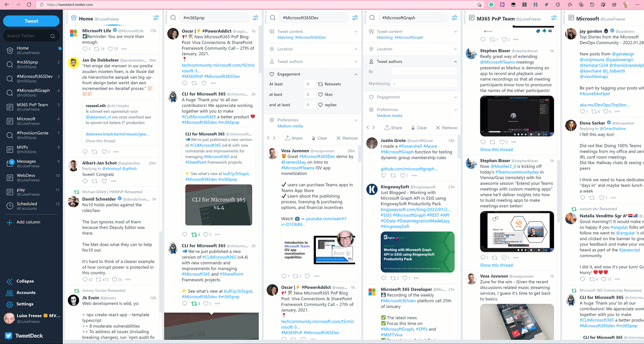Click the browser address bar
Screen dimensions: 644x344
point(258,5)
